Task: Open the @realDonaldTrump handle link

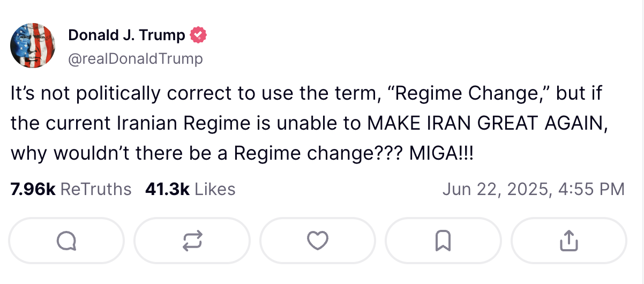Action: click(136, 58)
